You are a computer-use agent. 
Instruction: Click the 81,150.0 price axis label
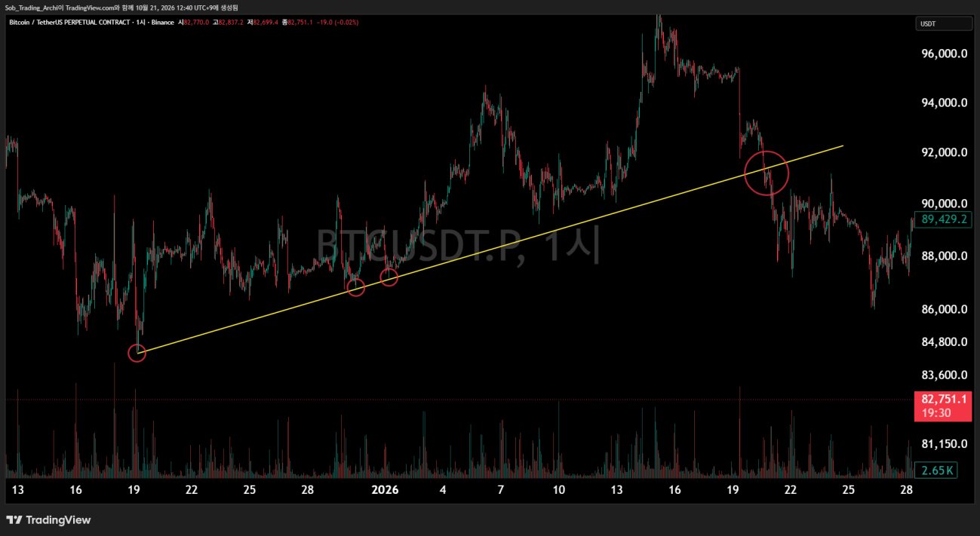(x=943, y=445)
